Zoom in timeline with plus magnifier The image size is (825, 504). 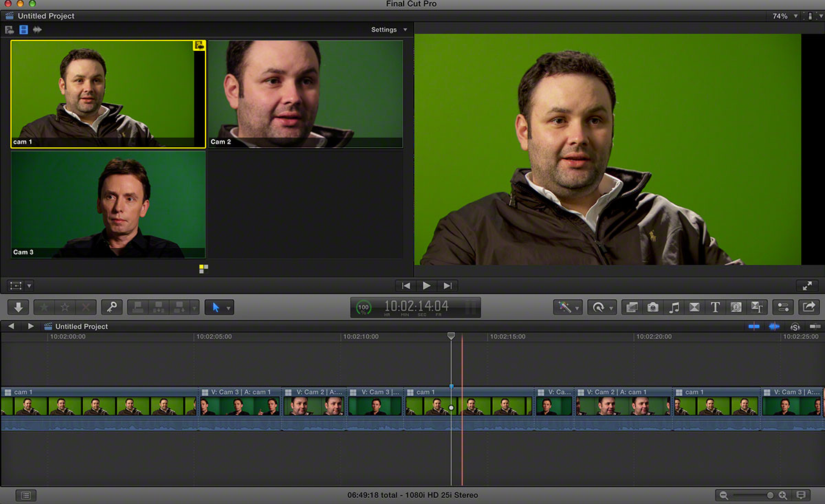[x=782, y=495]
